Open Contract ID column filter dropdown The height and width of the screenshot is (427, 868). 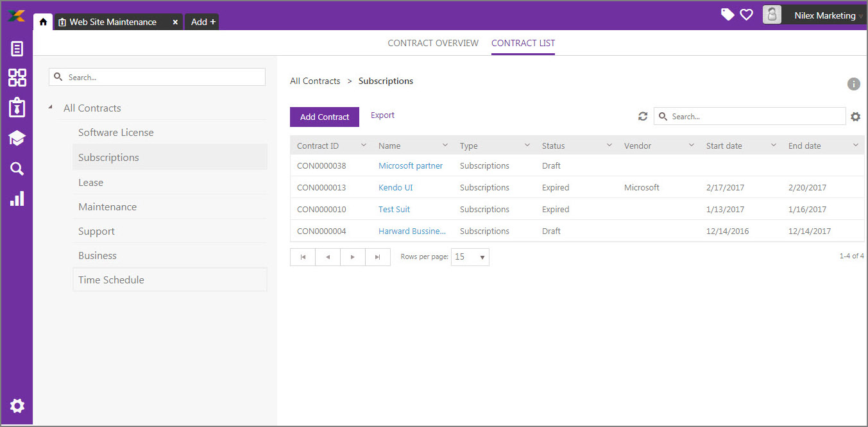coord(364,146)
